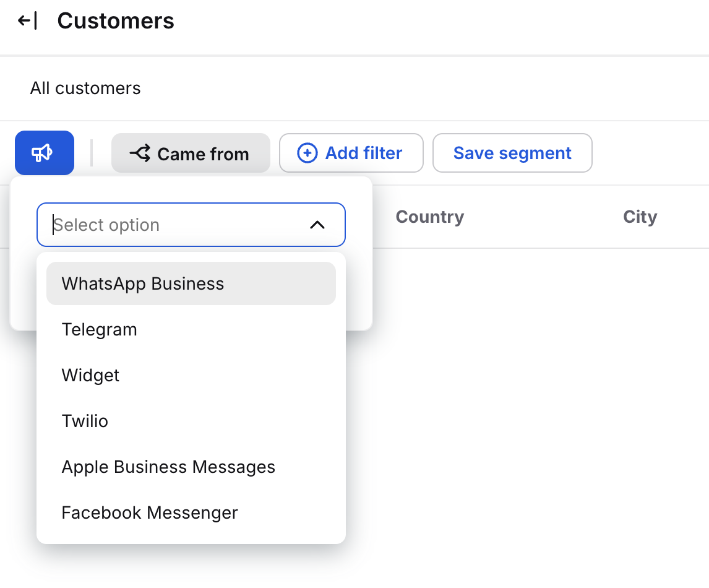Click the City column header

[640, 217]
